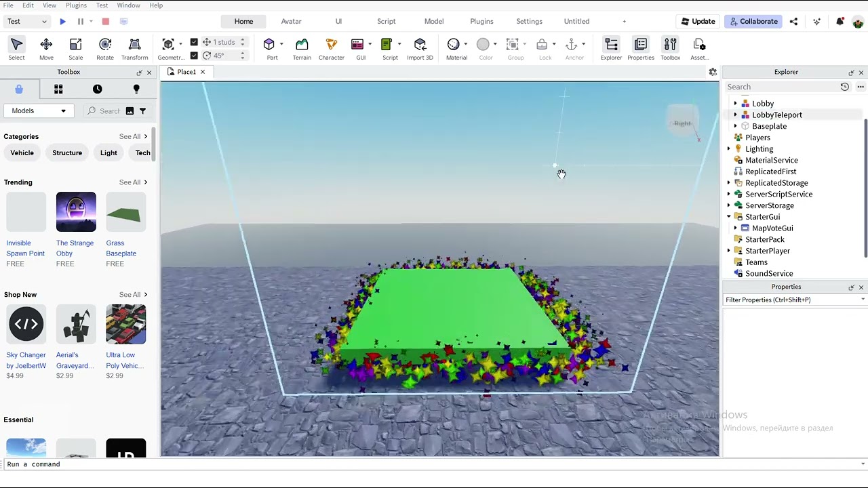Select The Strange Obby thumbnail in Trending
Screen dimensions: 868x488
click(76, 212)
